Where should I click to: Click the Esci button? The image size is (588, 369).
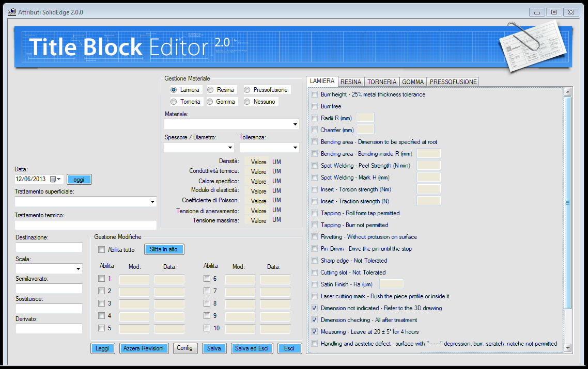[x=289, y=348]
